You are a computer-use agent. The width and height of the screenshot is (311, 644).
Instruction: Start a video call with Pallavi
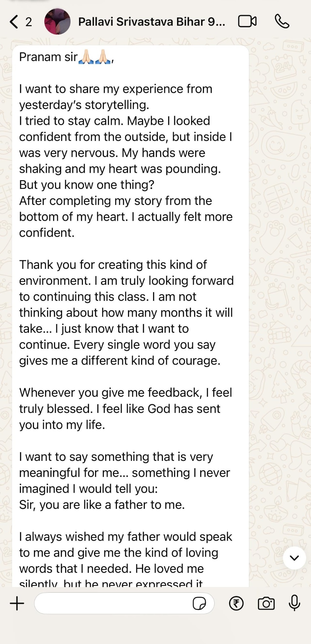click(247, 21)
